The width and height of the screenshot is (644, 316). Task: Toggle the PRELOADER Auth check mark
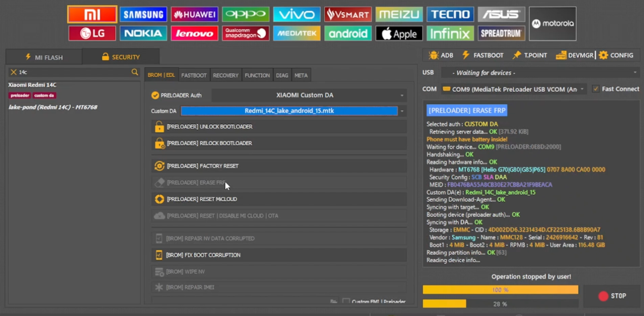(155, 95)
